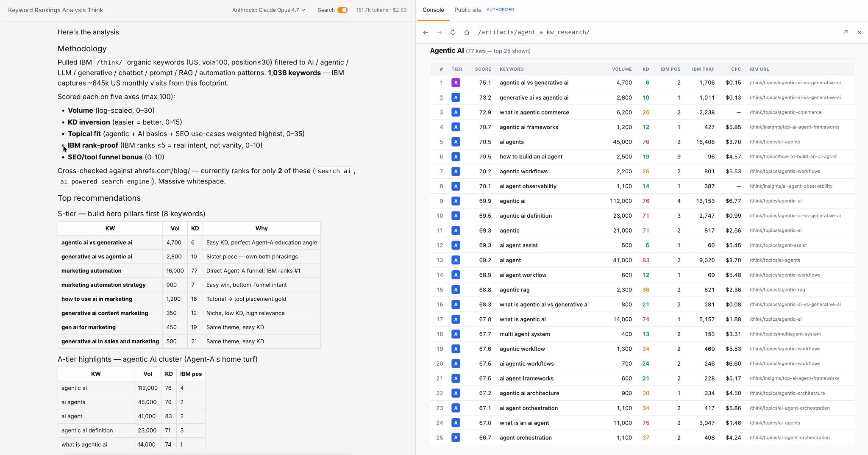Click 'generative ai in sales and marketing' cell
The image size is (868, 455).
pyautogui.click(x=110, y=341)
